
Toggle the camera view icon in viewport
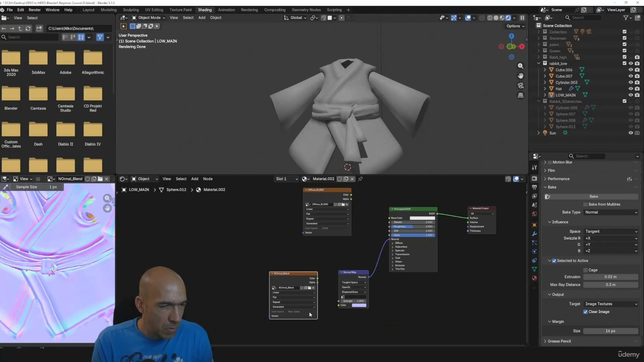(521, 85)
